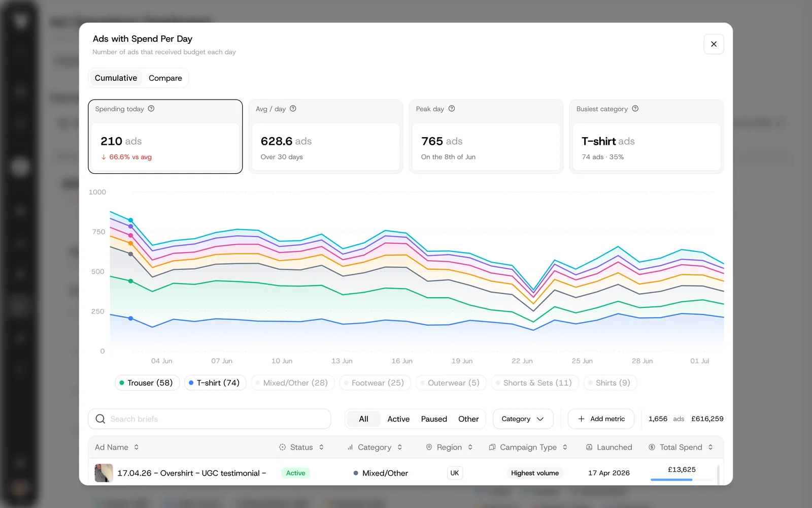
Task: Toggle the T-shirt (74) series
Action: 215,383
